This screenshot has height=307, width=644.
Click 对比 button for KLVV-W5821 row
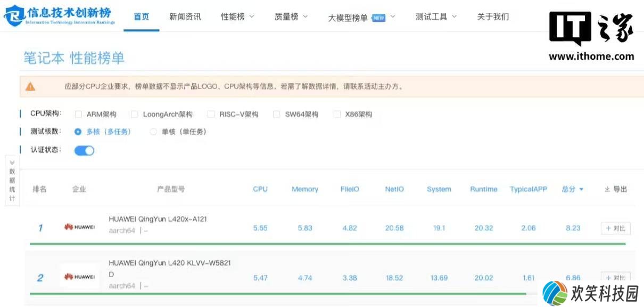(x=616, y=278)
